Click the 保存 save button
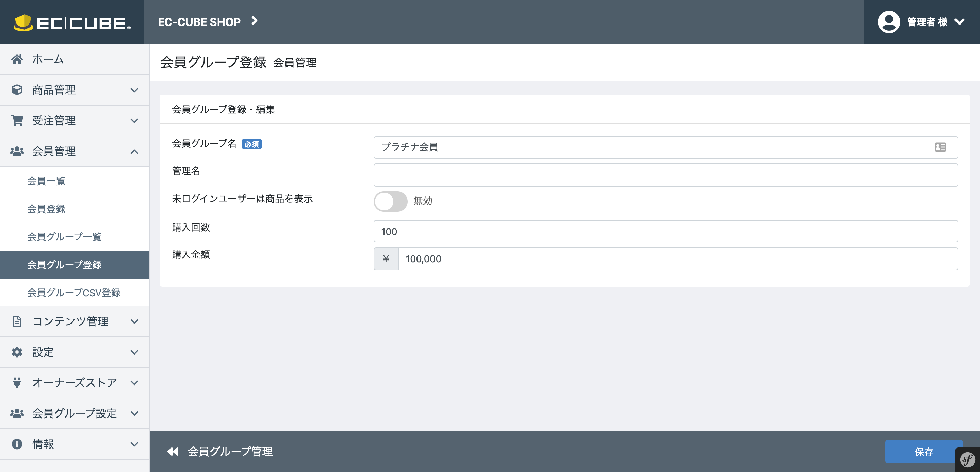980x472 pixels. (x=924, y=452)
